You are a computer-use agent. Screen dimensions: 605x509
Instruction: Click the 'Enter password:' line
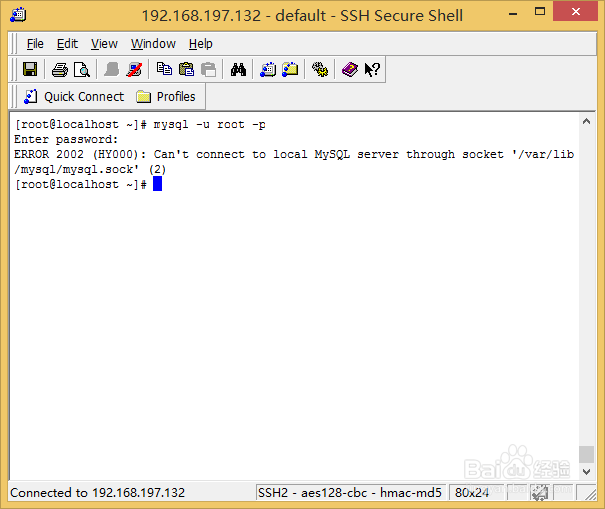pos(66,139)
